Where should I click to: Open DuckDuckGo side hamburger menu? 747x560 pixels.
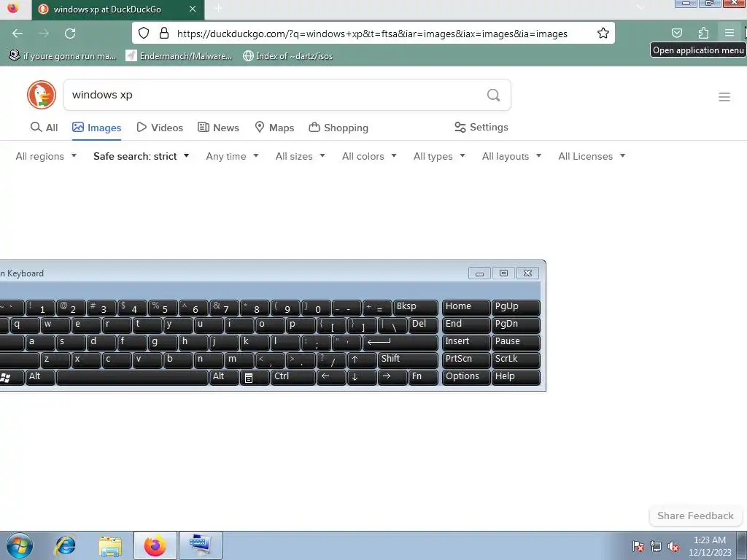pyautogui.click(x=724, y=97)
